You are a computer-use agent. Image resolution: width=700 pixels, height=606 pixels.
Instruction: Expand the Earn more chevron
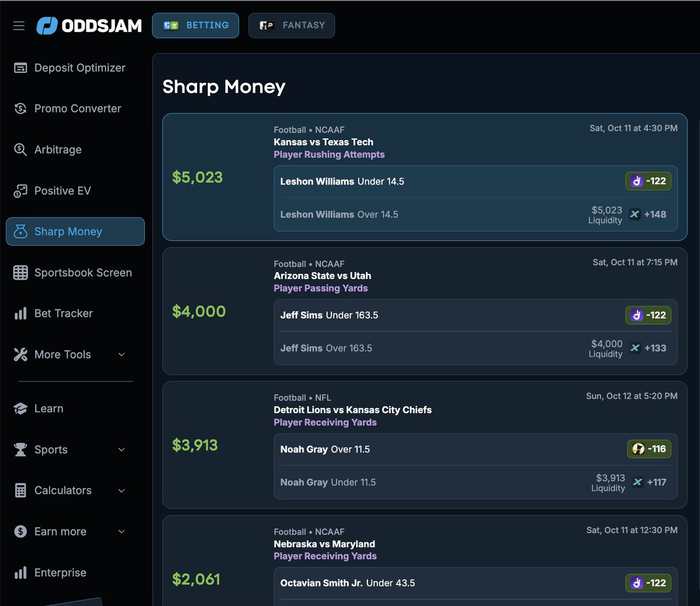(x=121, y=531)
